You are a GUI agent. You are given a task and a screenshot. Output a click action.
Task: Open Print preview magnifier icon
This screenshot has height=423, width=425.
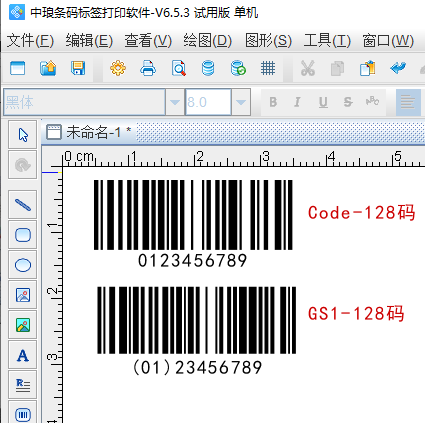click(x=179, y=68)
